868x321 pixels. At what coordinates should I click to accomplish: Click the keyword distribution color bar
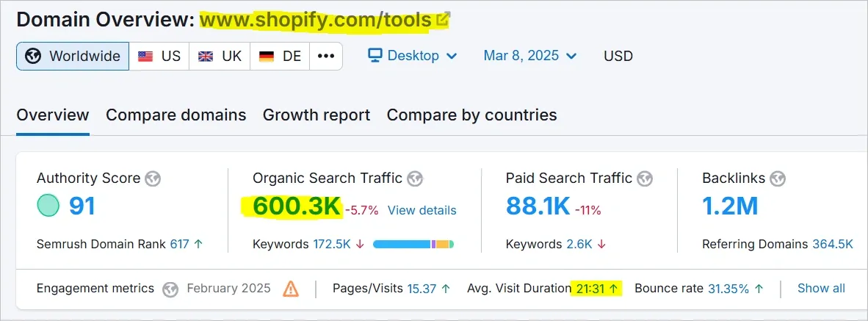tap(413, 244)
